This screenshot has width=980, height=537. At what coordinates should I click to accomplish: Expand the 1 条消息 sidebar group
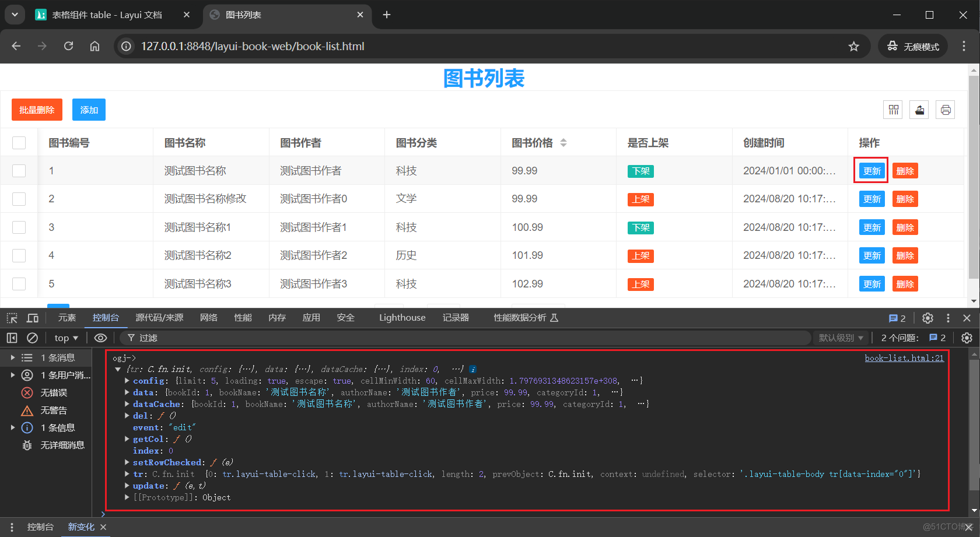click(x=12, y=357)
